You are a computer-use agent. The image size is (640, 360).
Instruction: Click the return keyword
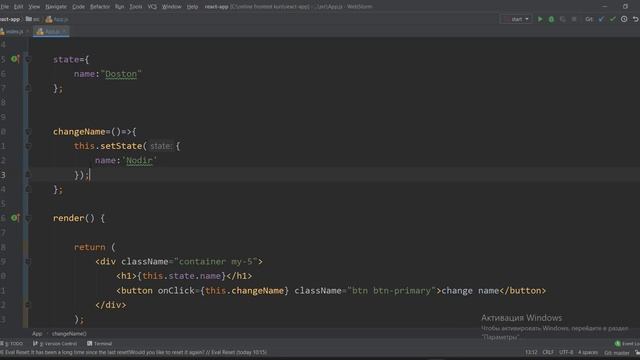[89, 247]
